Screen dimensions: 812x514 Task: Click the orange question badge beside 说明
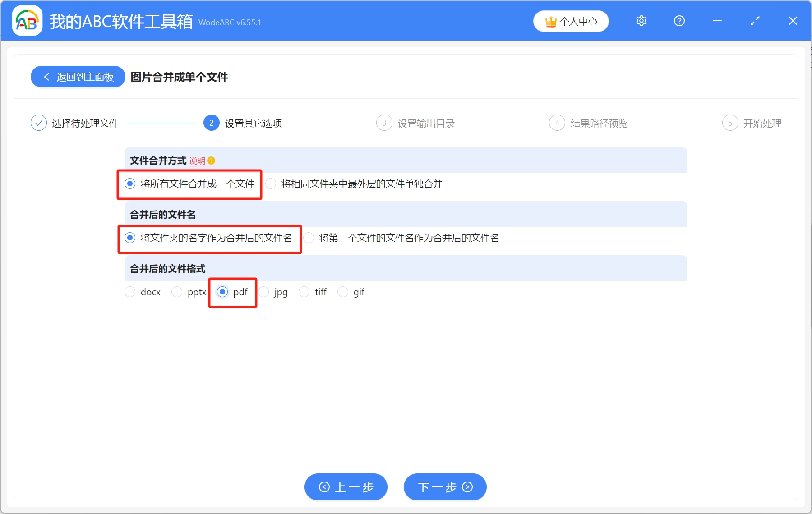coord(212,160)
